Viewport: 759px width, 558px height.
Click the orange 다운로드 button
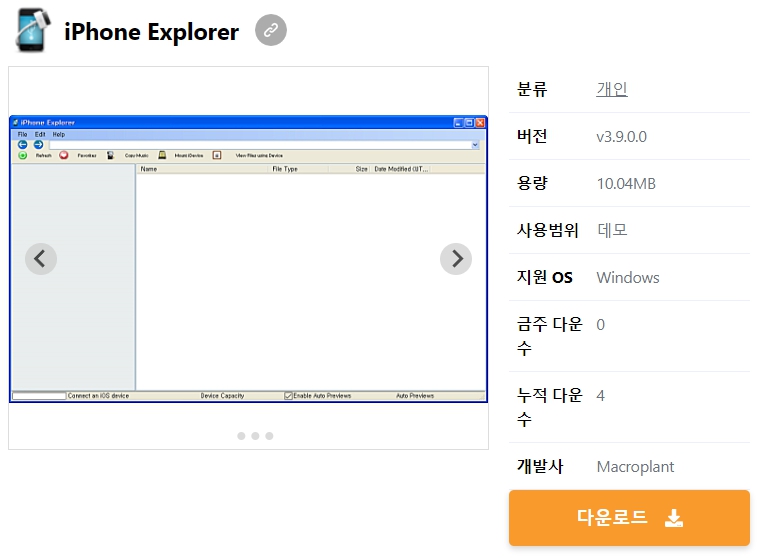629,518
